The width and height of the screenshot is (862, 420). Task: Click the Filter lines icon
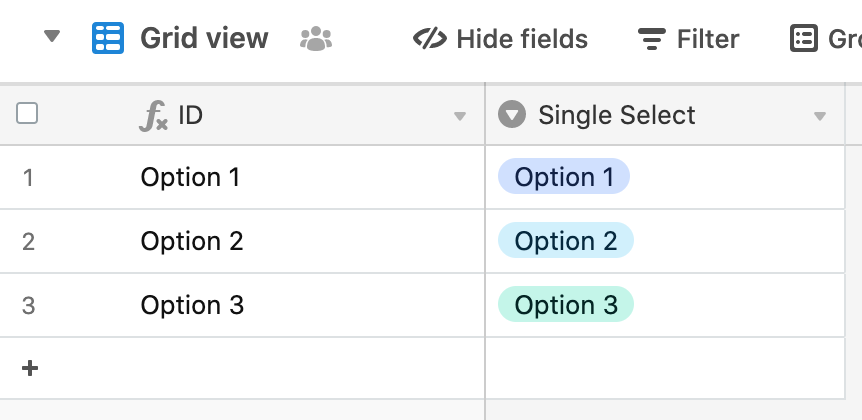pyautogui.click(x=652, y=39)
